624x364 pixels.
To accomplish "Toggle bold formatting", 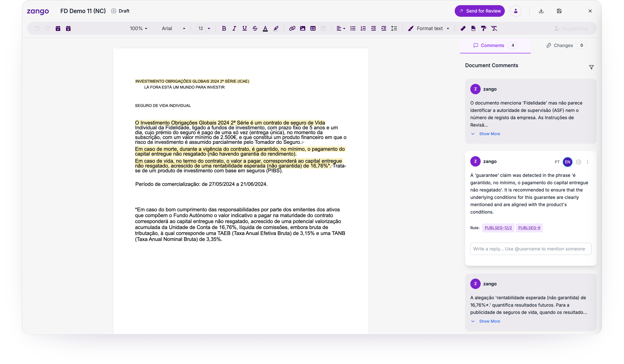I will click(224, 28).
